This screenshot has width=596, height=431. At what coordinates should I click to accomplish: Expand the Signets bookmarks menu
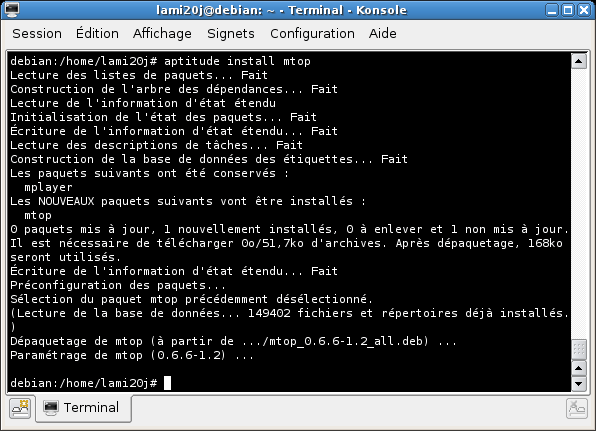coord(231,33)
